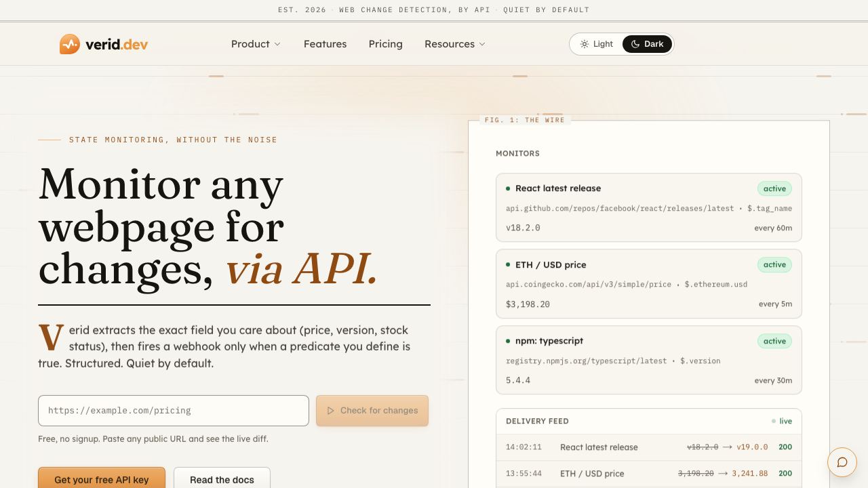Click the 200 status on the 14:02:11 feed row

785,447
